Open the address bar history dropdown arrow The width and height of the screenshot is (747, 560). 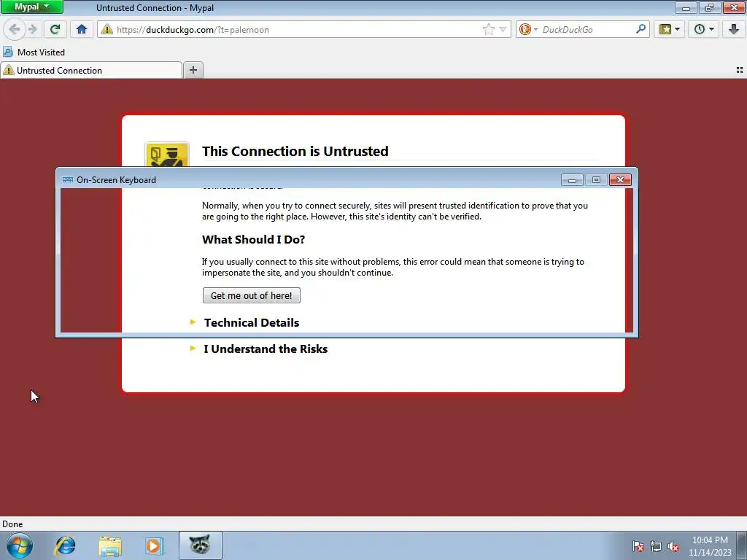(503, 29)
